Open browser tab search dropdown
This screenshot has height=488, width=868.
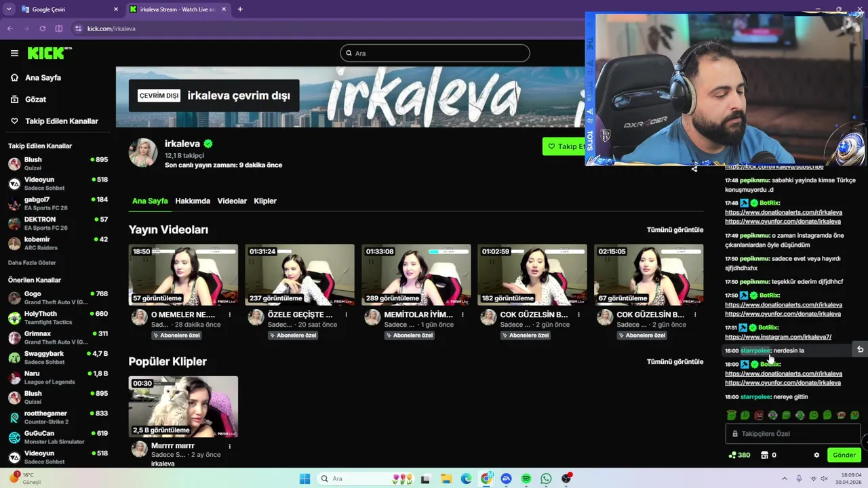tap(8, 9)
